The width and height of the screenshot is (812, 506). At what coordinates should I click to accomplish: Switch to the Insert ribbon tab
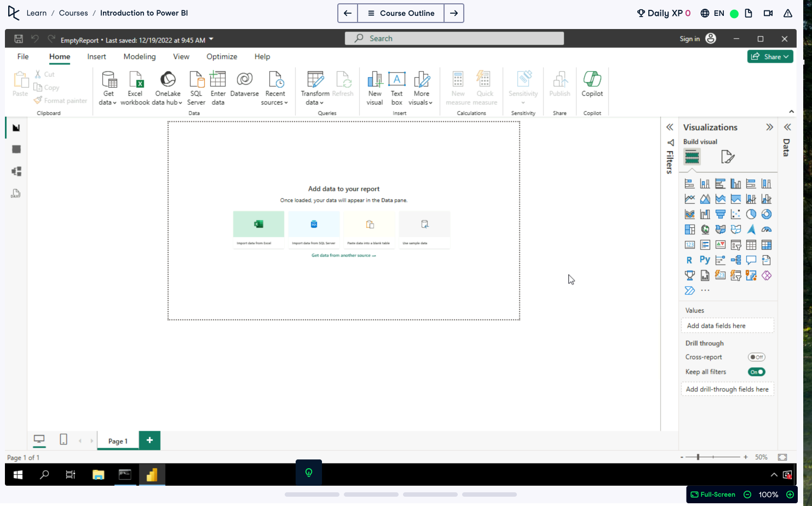96,56
